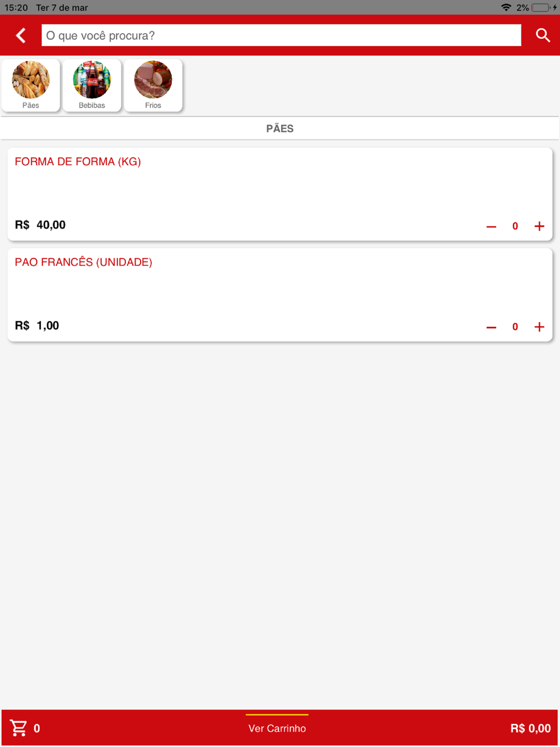Remove one Pão Francês with minus icon

click(491, 327)
